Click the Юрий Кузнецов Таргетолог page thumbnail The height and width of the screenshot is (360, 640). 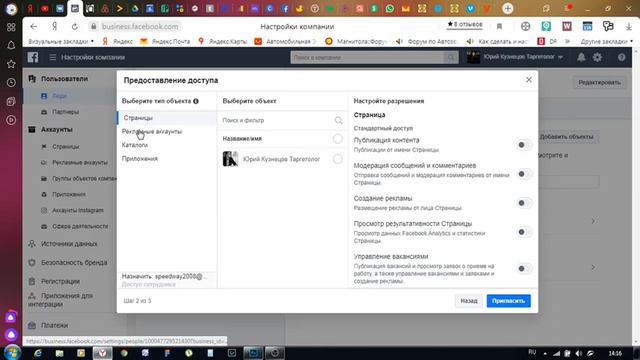point(230,159)
